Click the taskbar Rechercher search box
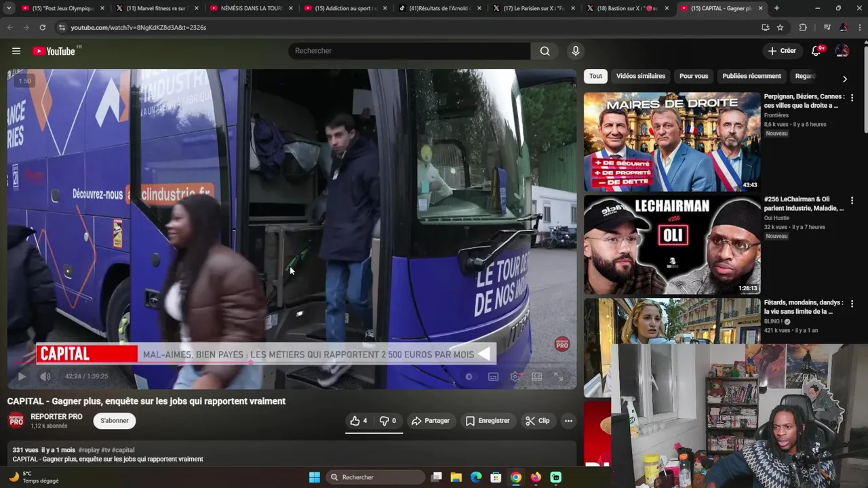Viewport: 868px width, 488px height. pos(375,477)
